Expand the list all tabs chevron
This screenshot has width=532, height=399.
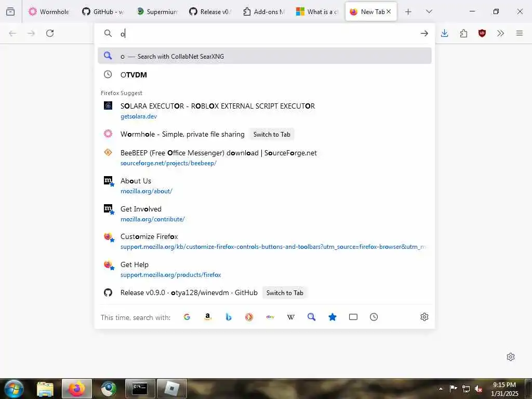tap(429, 11)
